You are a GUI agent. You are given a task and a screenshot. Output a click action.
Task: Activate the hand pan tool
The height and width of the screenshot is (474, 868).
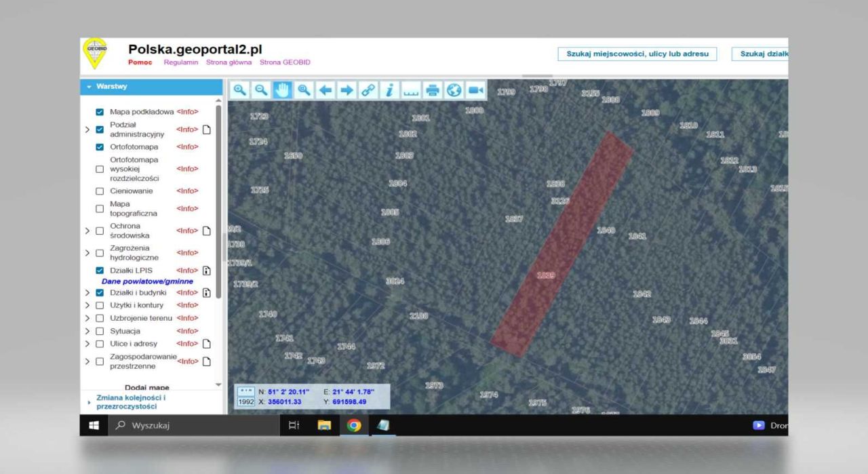[x=282, y=90]
